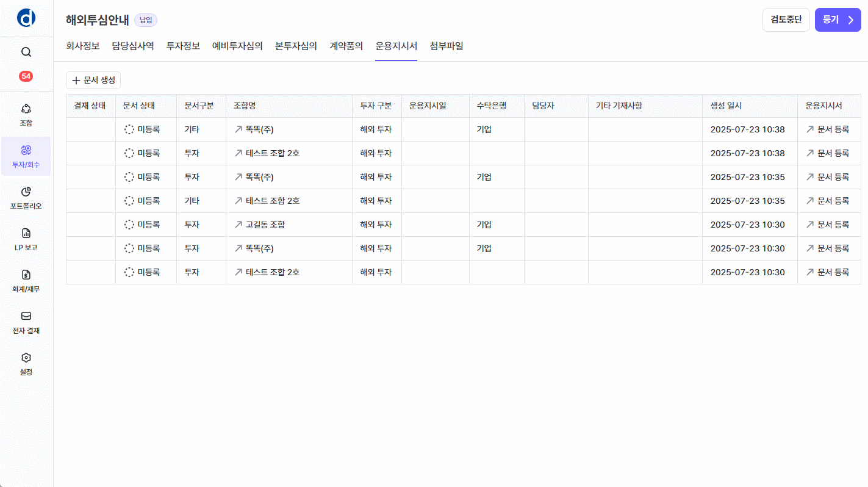The width and height of the screenshot is (868, 487).
Task: Open the 고길동 조합 link
Action: 259,225
